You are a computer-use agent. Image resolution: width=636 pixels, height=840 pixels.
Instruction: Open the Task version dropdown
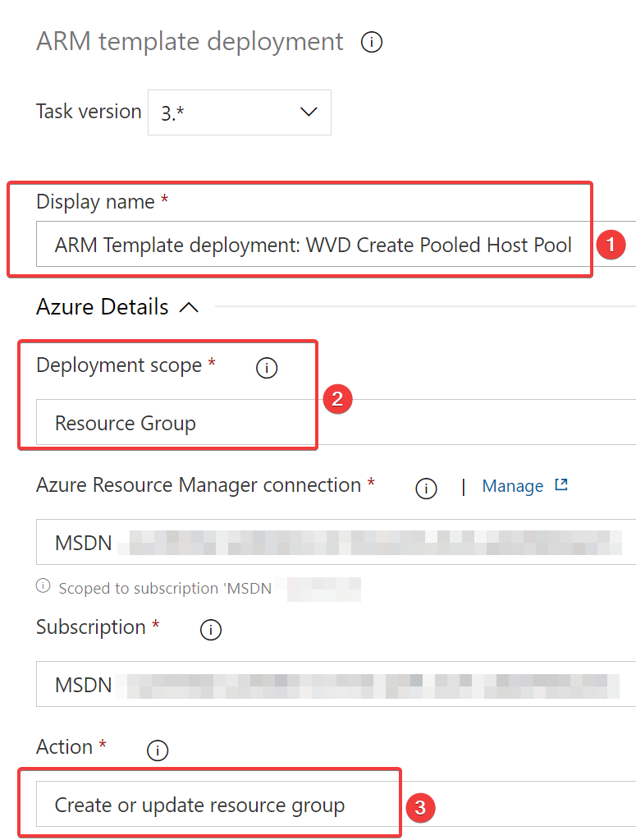pyautogui.click(x=240, y=112)
